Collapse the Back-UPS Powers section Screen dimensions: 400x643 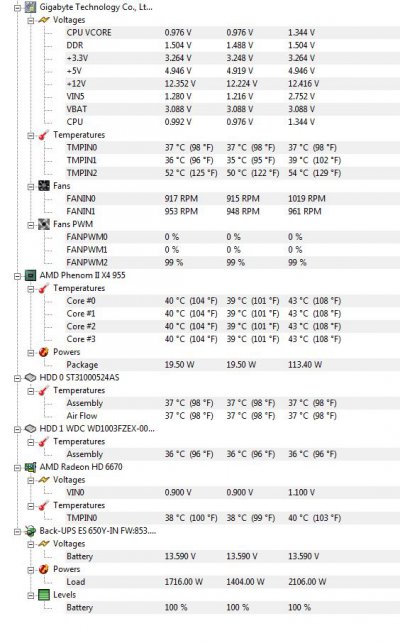click(30, 569)
